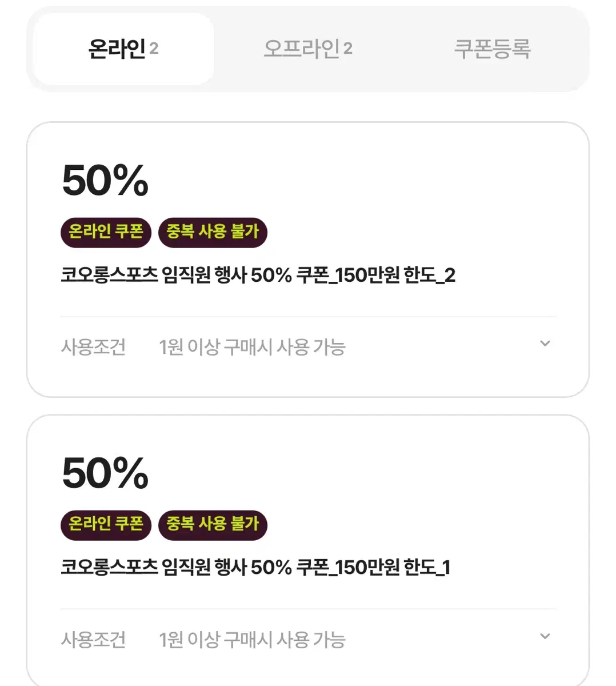Tap the 온라인 쿠폰 badge on the 한도_1 coupon
616x686 pixels.
[106, 525]
